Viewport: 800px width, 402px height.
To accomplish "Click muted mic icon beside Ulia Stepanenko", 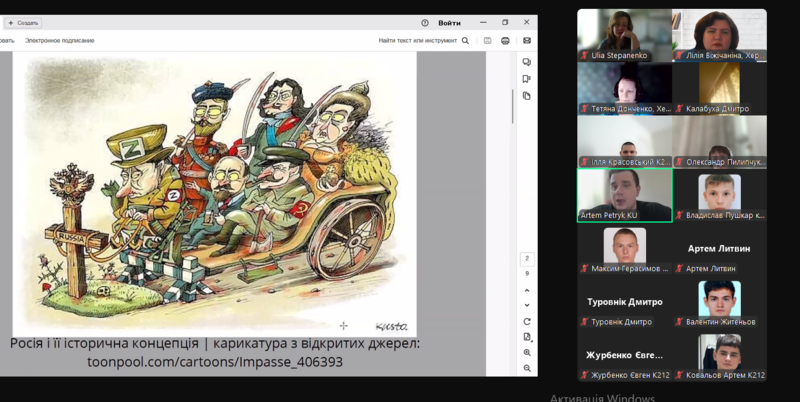I will tap(585, 56).
